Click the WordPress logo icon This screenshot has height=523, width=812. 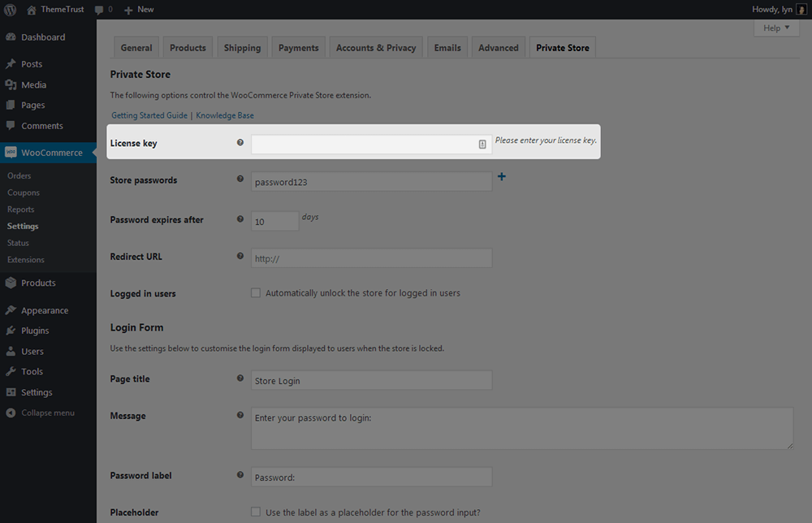(10, 9)
